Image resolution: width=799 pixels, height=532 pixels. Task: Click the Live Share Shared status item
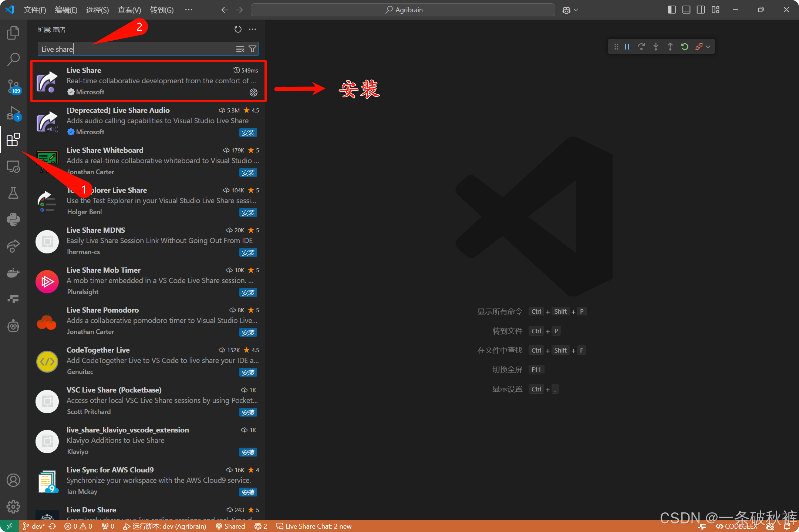[x=230, y=526]
